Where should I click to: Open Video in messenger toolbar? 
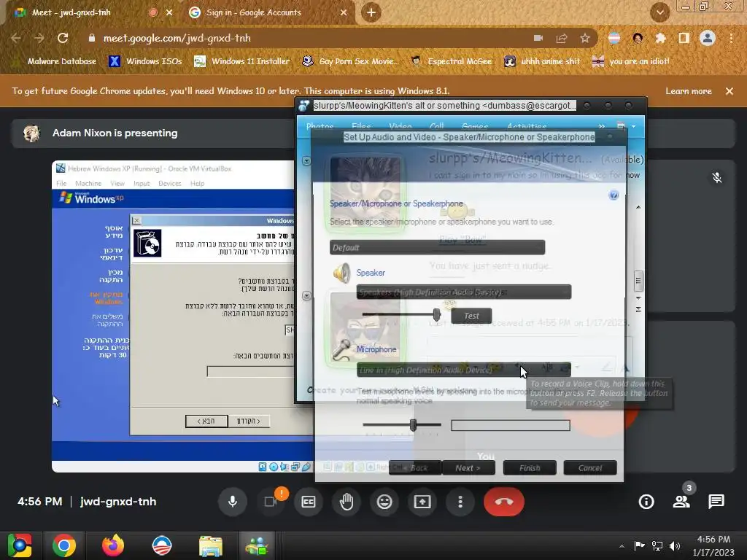400,127
